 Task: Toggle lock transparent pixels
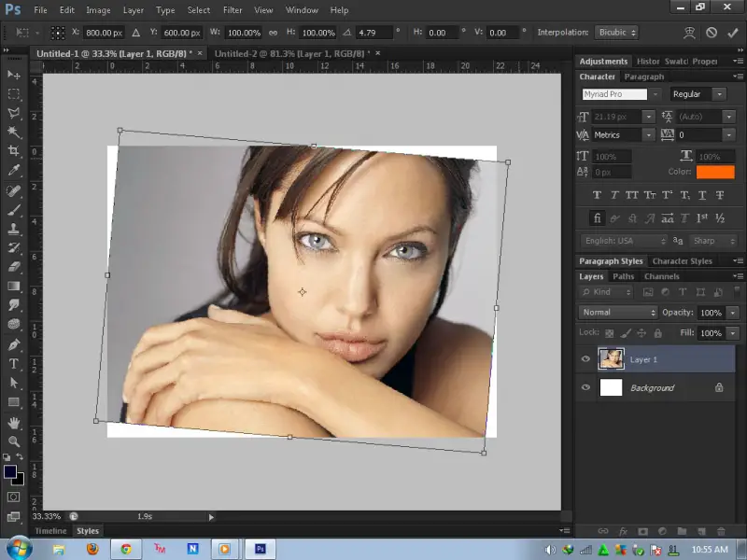[x=609, y=333]
